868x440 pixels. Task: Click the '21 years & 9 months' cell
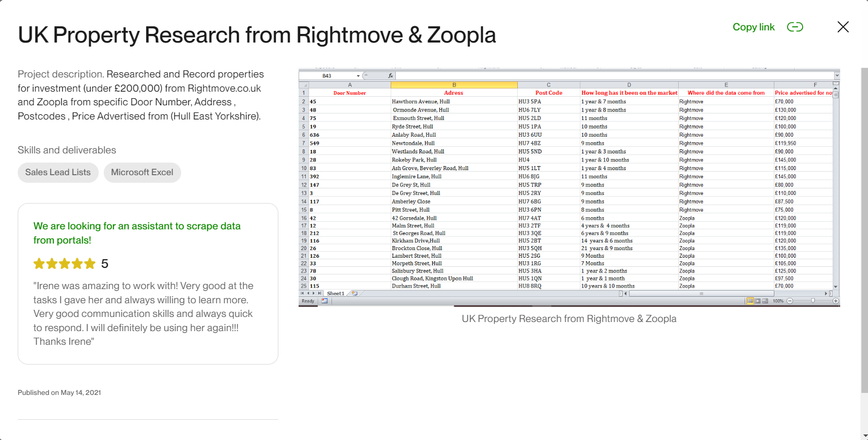coord(629,249)
